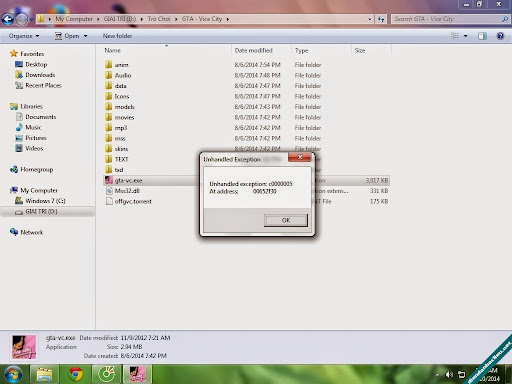Toggle the preview pane icon
Image resolution: width=512 pixels, height=384 pixels.
coord(482,36)
